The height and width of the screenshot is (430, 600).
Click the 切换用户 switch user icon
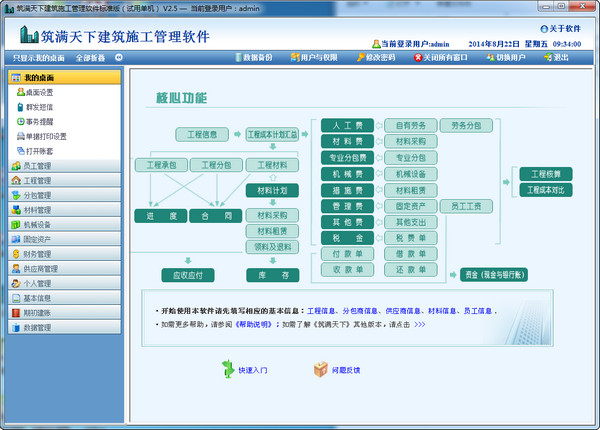click(x=491, y=57)
